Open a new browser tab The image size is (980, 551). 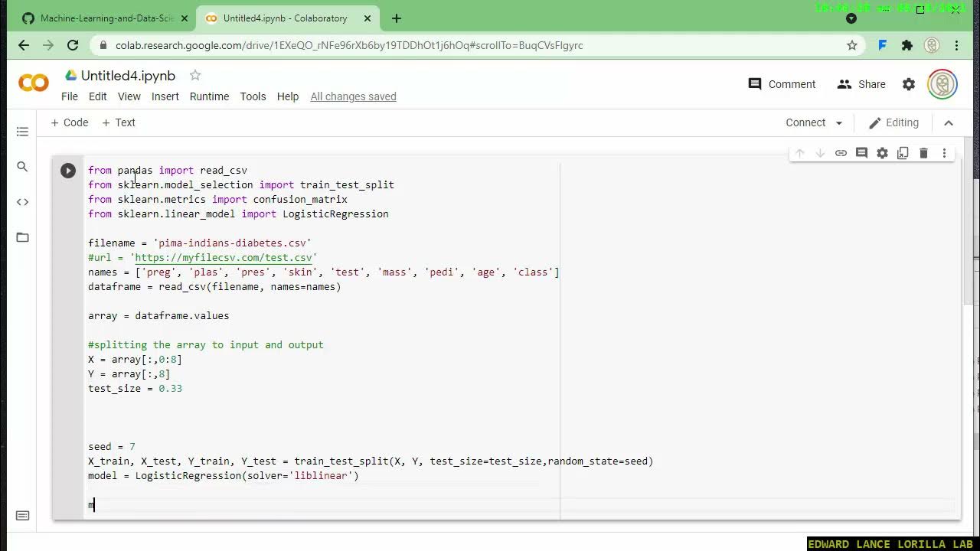pos(397,18)
